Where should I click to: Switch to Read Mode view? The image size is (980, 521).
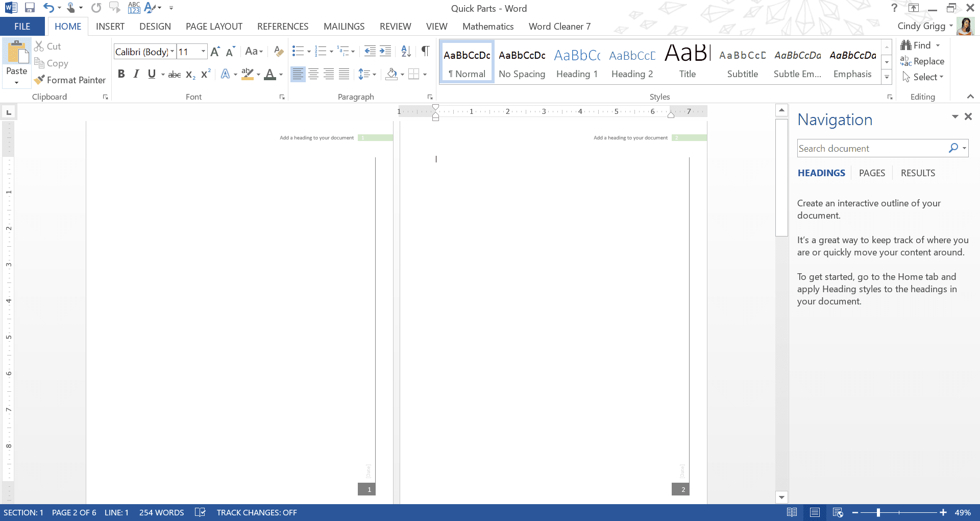coord(792,512)
